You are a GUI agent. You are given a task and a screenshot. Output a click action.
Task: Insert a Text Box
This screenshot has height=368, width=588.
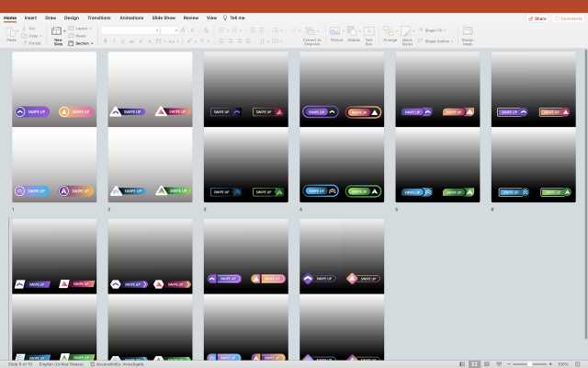click(x=369, y=32)
